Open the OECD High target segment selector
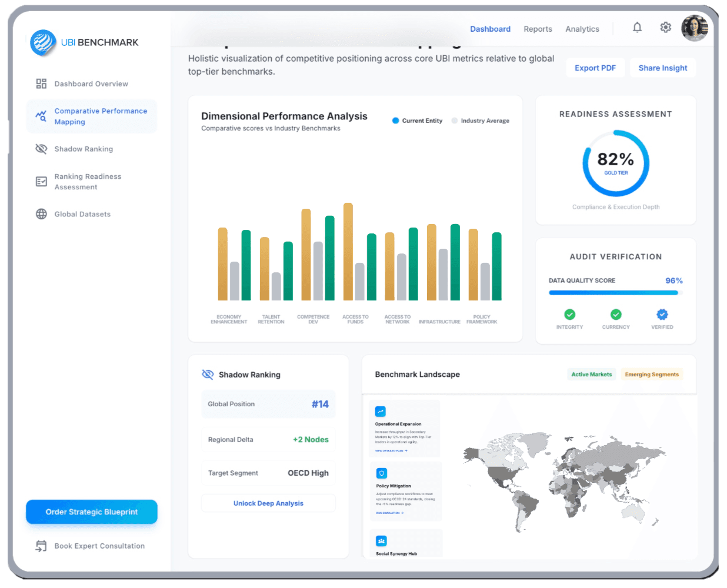Screen dimensions: 727x588 [308, 473]
